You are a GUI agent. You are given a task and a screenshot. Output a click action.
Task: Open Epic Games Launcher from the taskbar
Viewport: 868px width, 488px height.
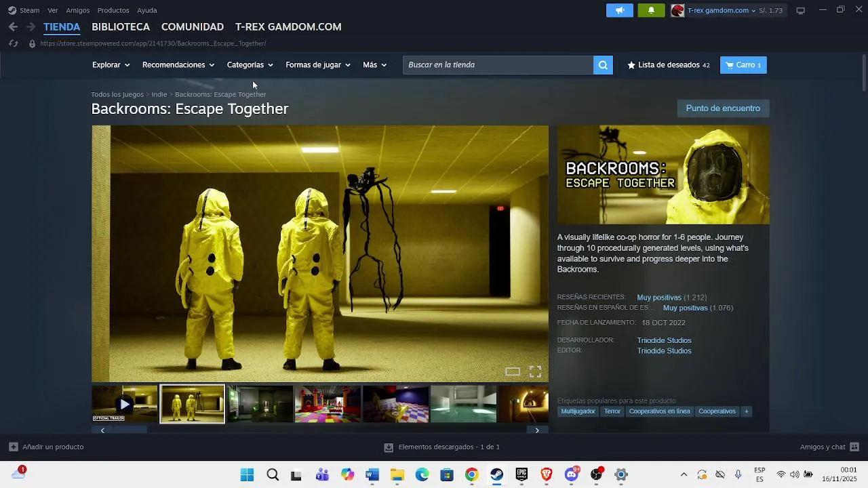pyautogui.click(x=521, y=474)
